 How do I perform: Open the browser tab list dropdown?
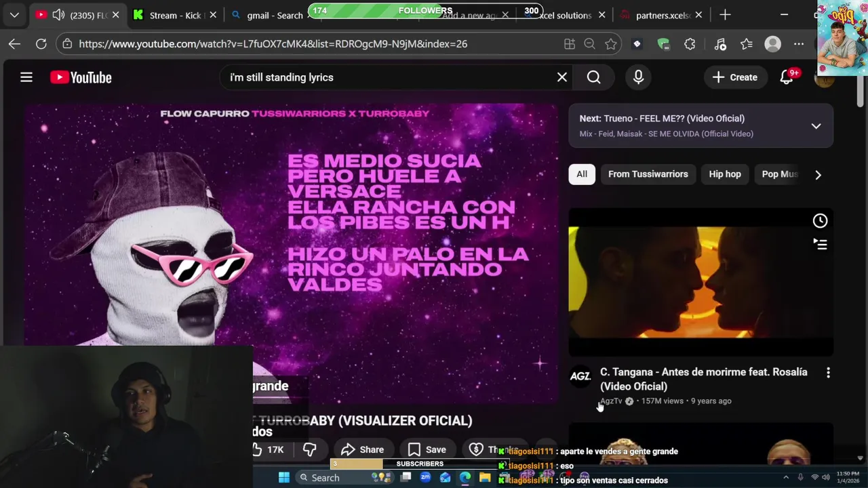click(14, 15)
